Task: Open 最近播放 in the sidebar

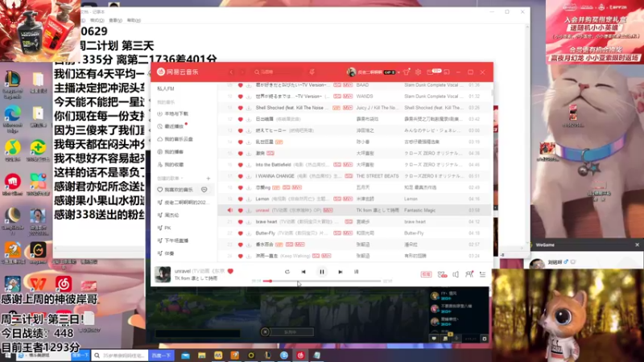Action: [x=171, y=126]
